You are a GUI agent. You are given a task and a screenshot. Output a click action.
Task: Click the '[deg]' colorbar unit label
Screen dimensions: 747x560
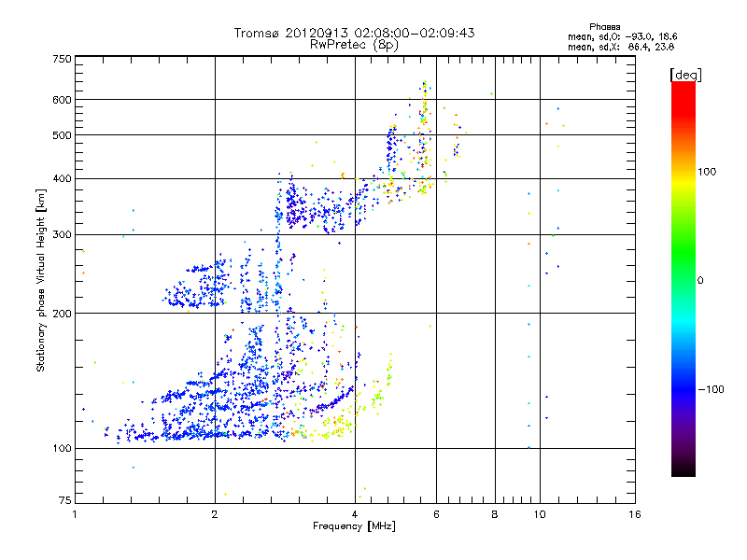pyautogui.click(x=685, y=75)
